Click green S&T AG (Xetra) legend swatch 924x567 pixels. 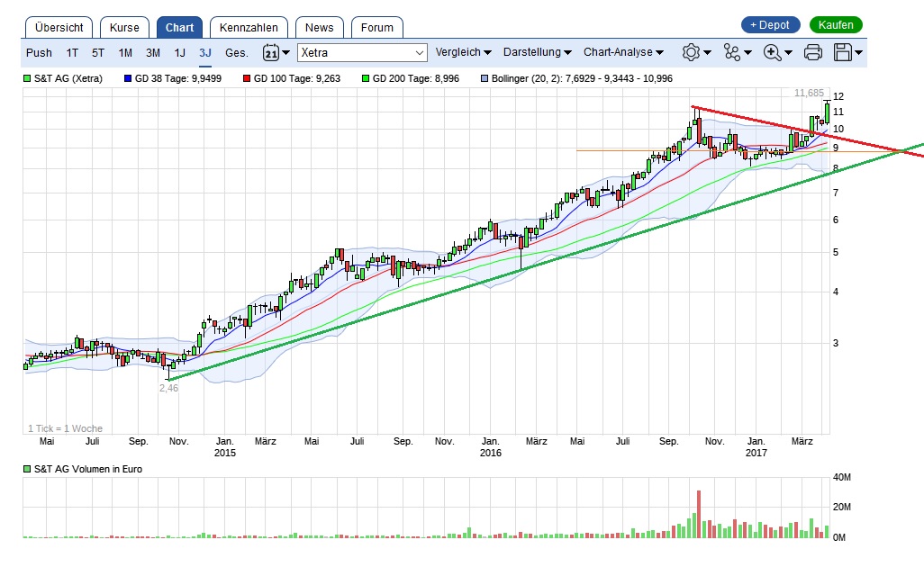pos(27,78)
